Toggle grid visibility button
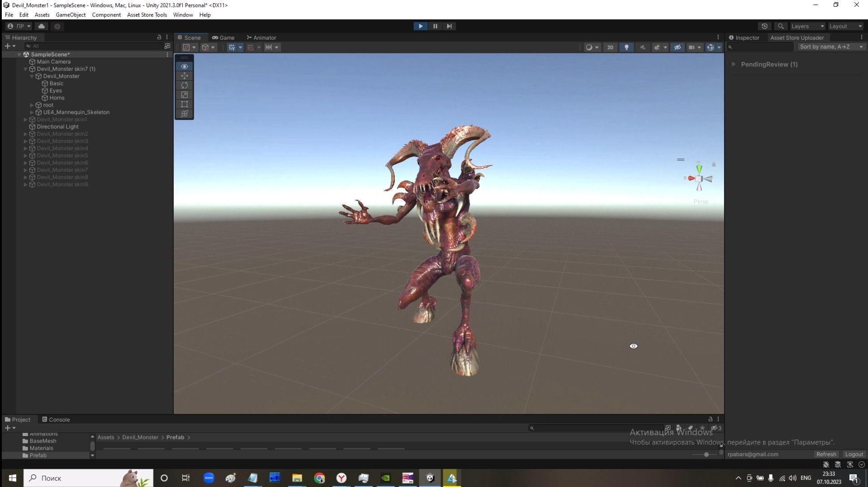This screenshot has width=868, height=487. tap(231, 47)
